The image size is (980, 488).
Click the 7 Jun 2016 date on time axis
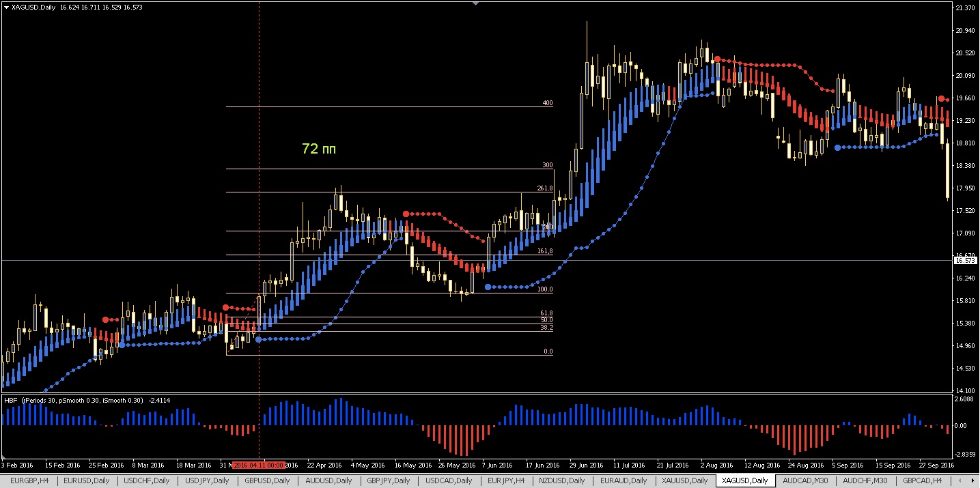click(x=496, y=465)
